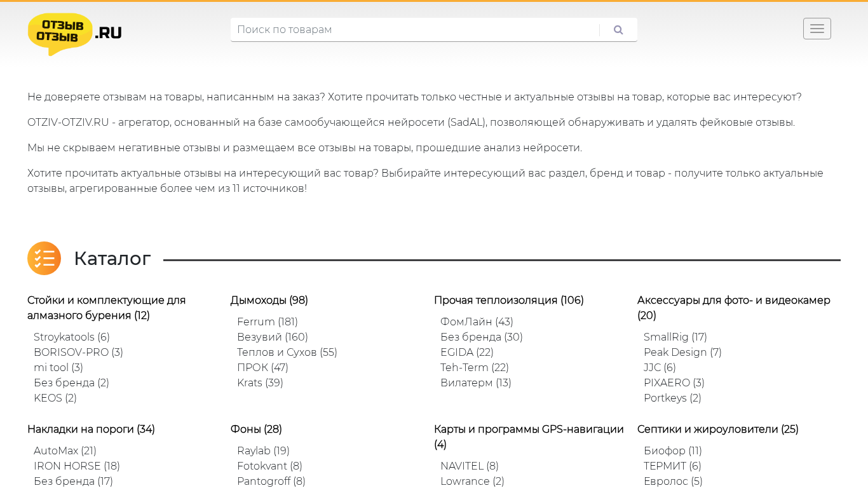Open brand NAVITEL (8)
The height and width of the screenshot is (488, 868).
point(470,466)
